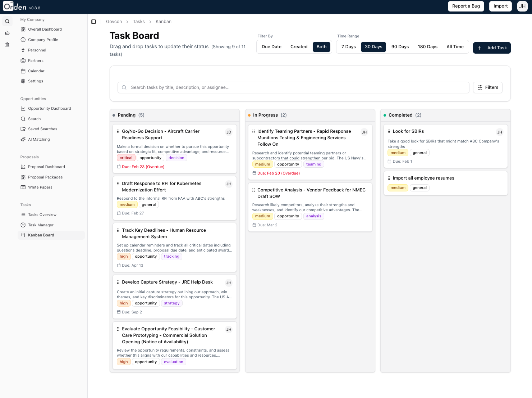Open the Kanban Board from the Tasks section
The width and height of the screenshot is (532, 398).
(x=41, y=235)
